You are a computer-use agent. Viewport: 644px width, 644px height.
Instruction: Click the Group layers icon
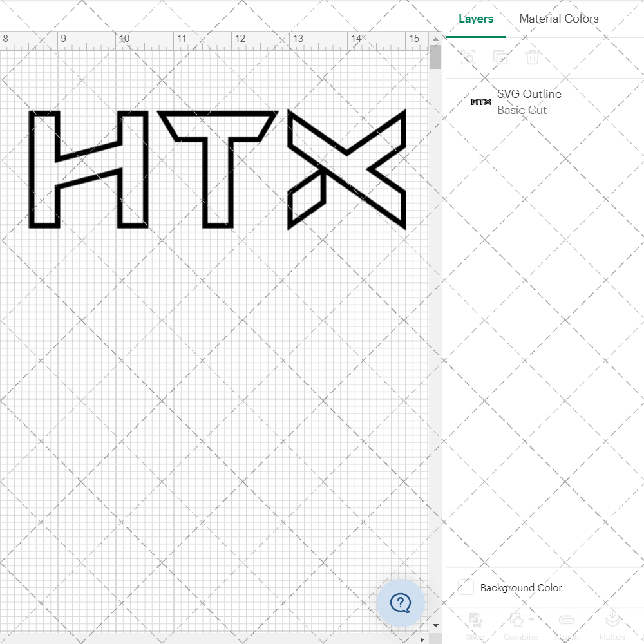[x=468, y=57]
